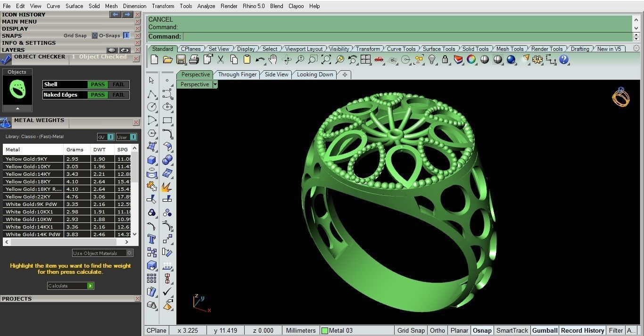Toggle the Layers eye visibility icon
The width and height of the screenshot is (644, 336).
point(124,50)
